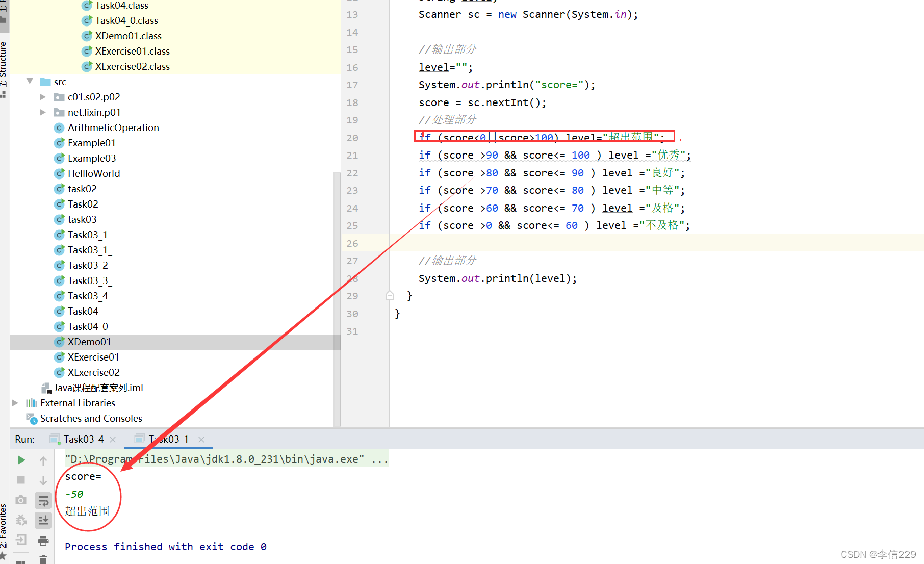Viewport: 924px width, 564px height.
Task: Click the java.exe command line in console
Action: pos(226,459)
